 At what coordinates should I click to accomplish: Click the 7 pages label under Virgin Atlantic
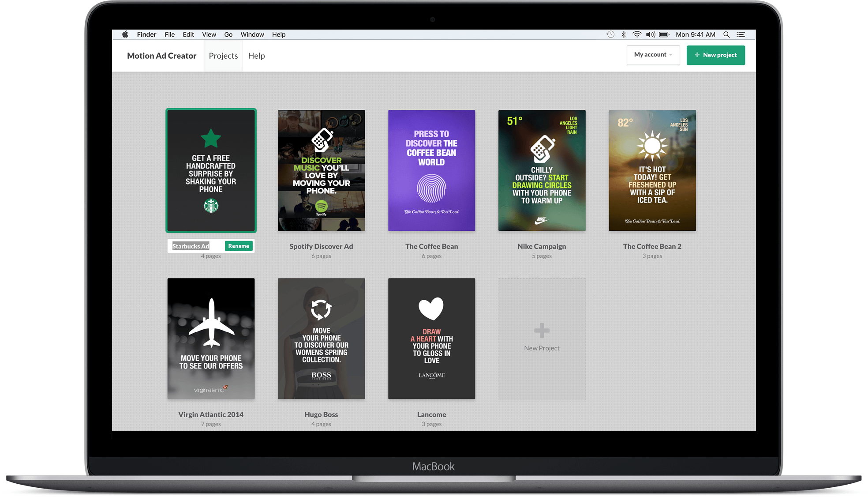point(211,424)
